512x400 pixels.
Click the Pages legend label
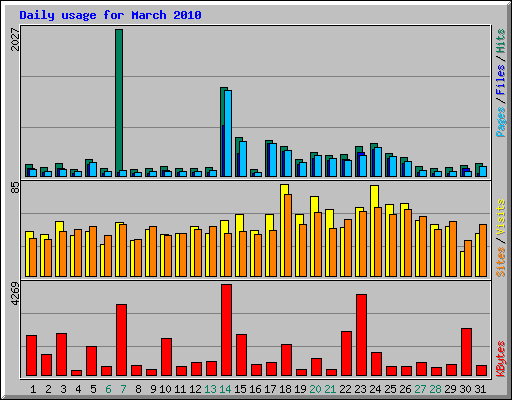pos(501,122)
